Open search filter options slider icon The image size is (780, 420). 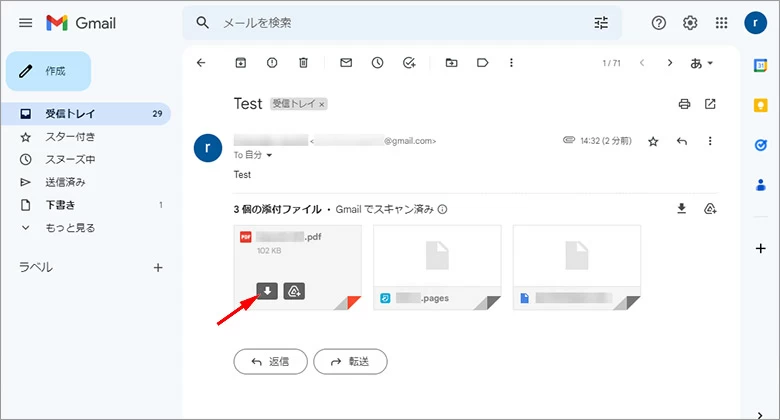601,23
